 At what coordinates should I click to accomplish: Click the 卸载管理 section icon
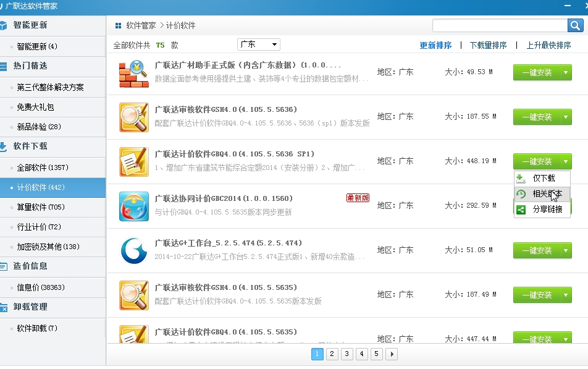(x=3, y=307)
